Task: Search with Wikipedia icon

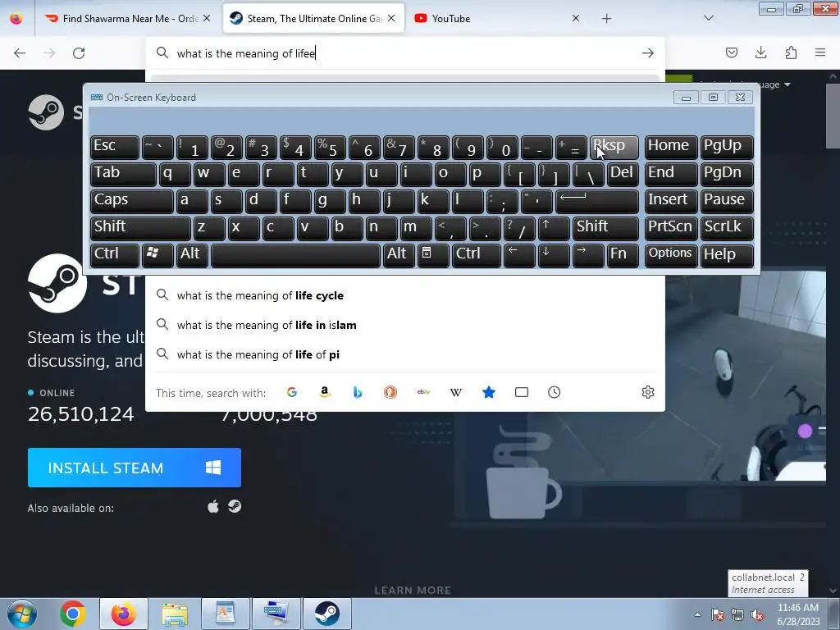Action: (456, 392)
